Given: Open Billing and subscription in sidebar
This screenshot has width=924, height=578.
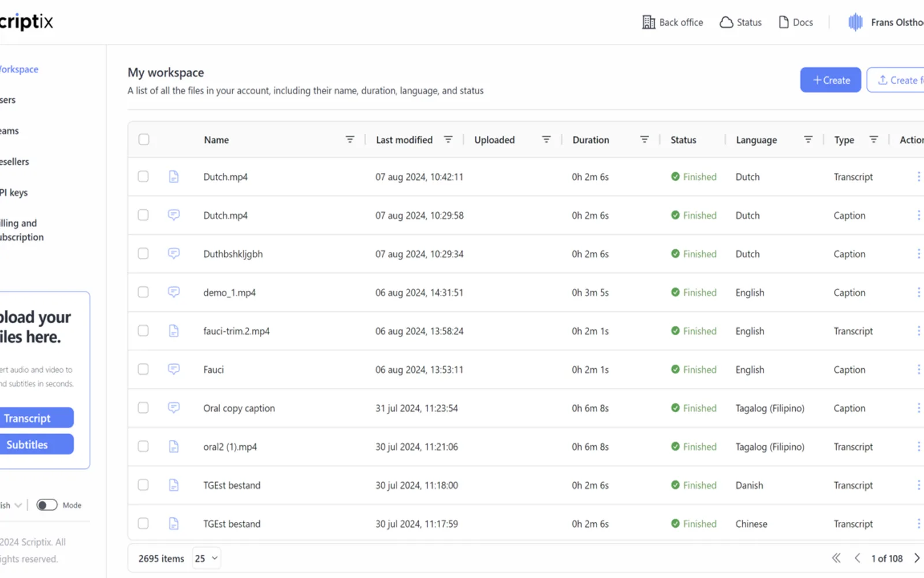Looking at the screenshot, I should point(22,230).
